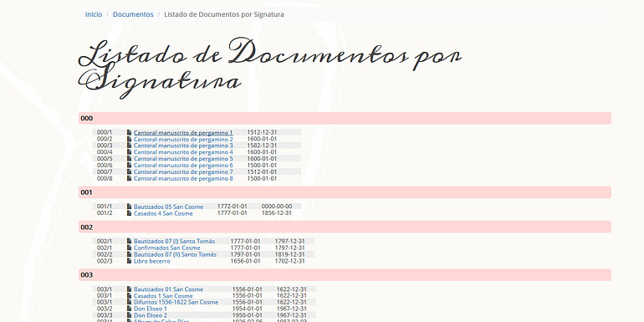644x322 pixels.
Task: Click document icon beside Difuntos 1556-1622 San Cosme
Action: point(130,302)
